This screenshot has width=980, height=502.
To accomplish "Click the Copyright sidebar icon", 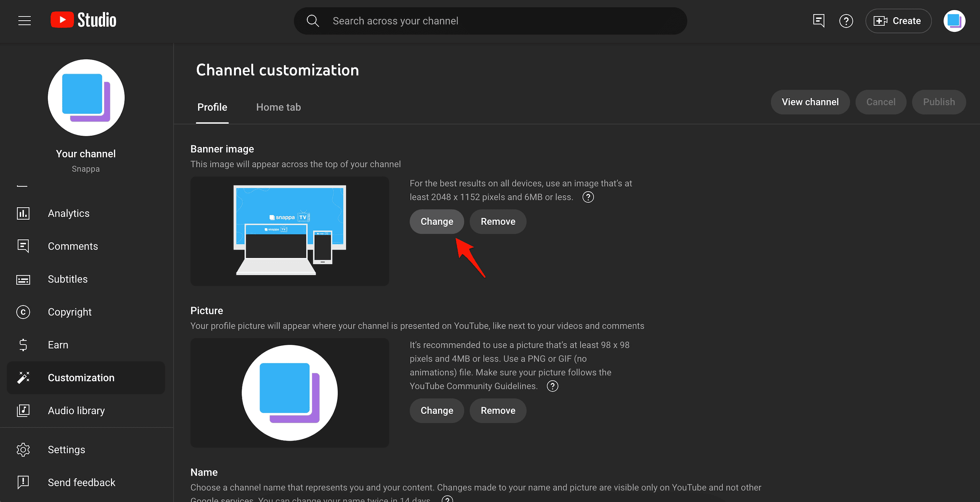I will pos(24,312).
